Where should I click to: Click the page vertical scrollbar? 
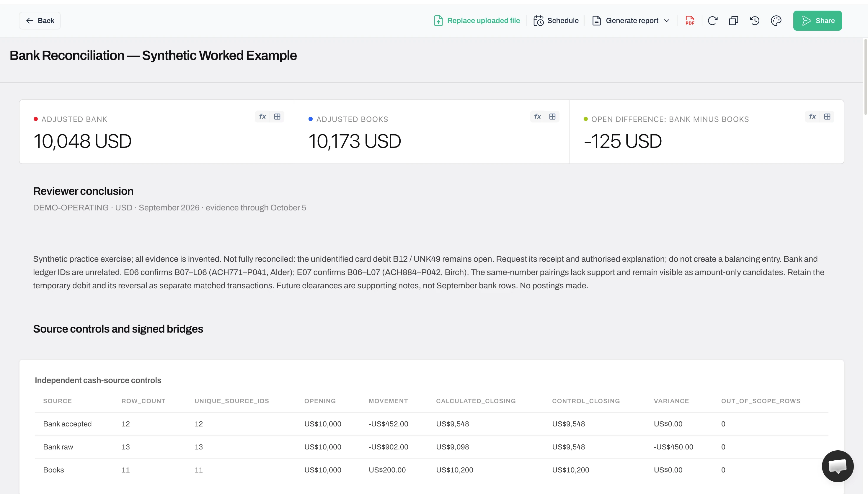pos(865,77)
